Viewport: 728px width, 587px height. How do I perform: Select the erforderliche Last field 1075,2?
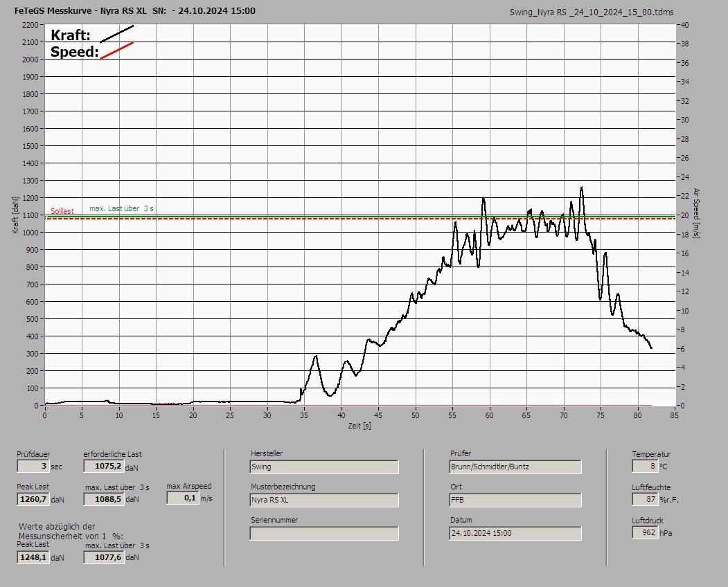coord(104,466)
